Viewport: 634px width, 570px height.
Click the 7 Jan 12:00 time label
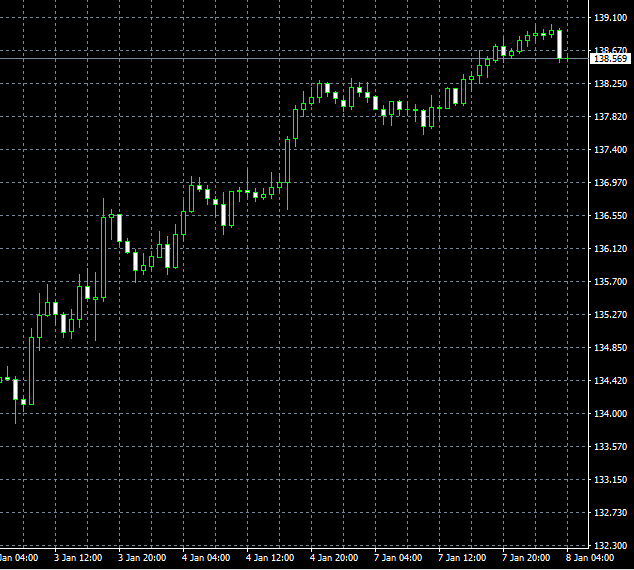pos(462,558)
